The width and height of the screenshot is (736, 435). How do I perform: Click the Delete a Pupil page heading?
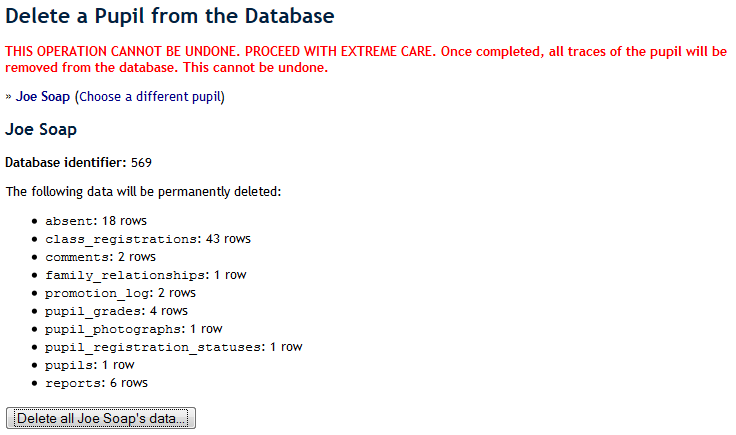click(x=170, y=17)
